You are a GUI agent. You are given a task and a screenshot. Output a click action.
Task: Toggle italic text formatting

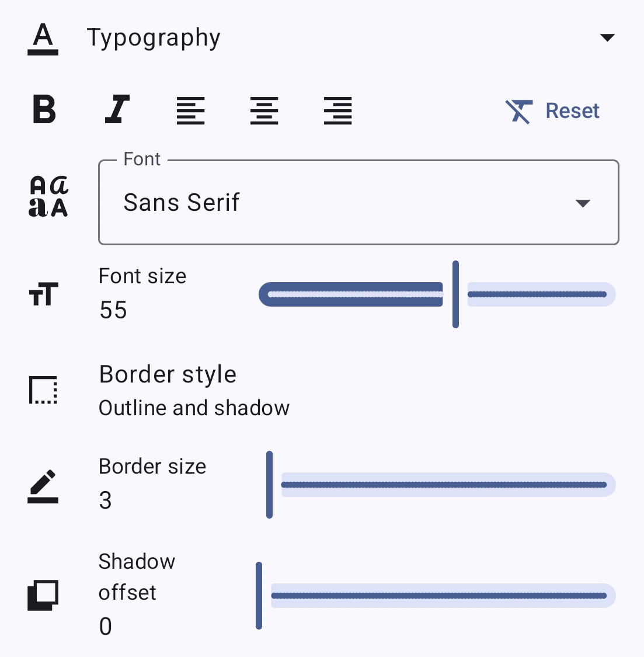coord(117,110)
